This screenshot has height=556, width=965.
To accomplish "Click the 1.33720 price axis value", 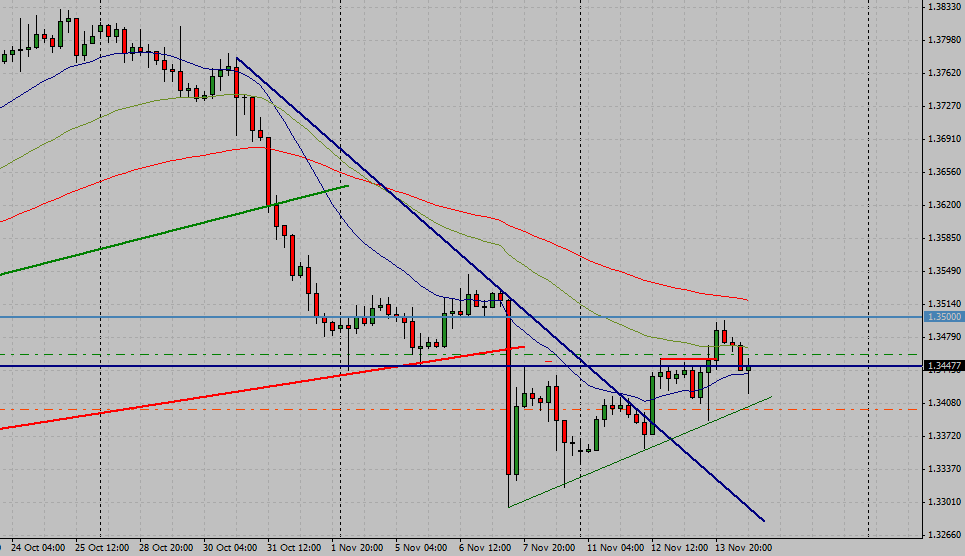I will pos(944,436).
